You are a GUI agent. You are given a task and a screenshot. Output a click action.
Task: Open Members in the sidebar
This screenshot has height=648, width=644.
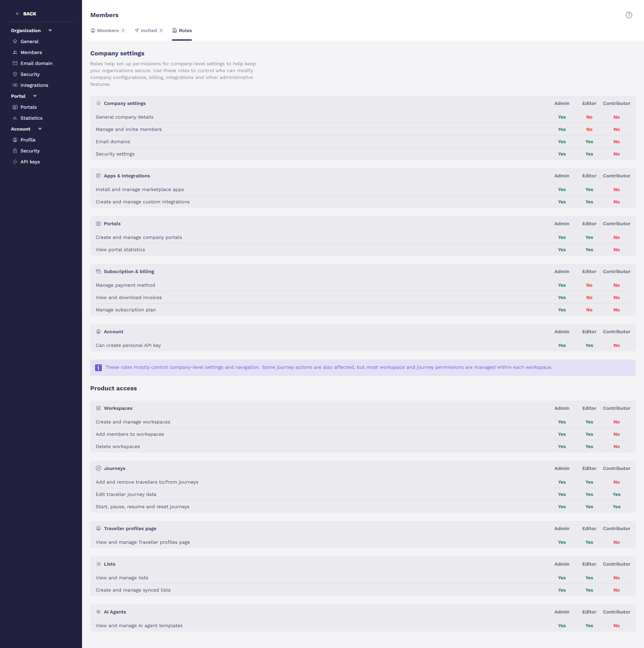pyautogui.click(x=31, y=52)
